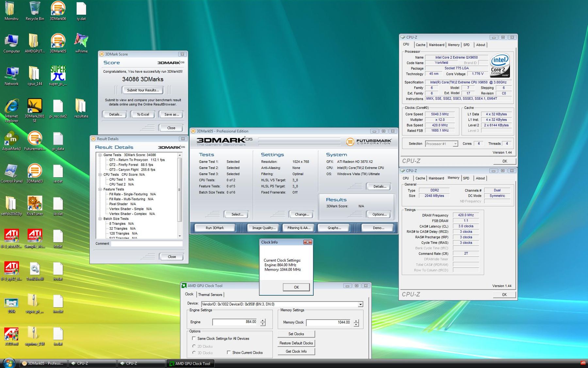Launch the wPrime desktop icon

pyautogui.click(x=81, y=43)
